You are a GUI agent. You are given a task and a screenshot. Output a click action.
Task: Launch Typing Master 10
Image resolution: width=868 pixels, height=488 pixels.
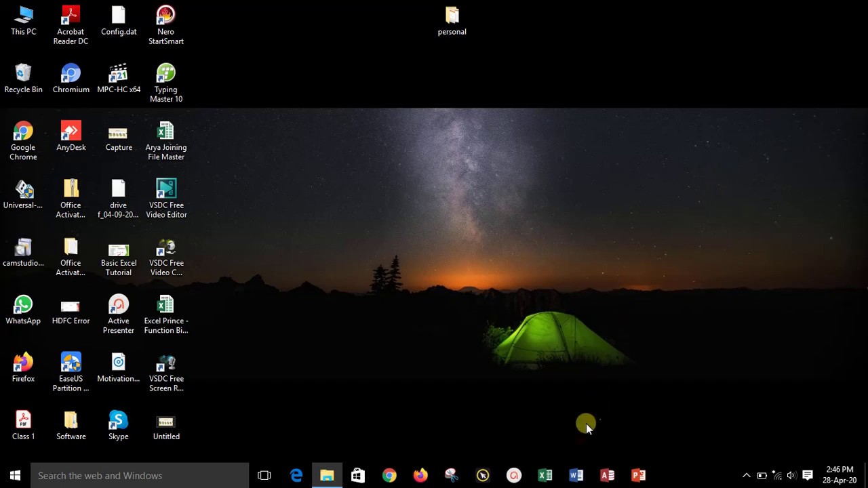tap(166, 83)
